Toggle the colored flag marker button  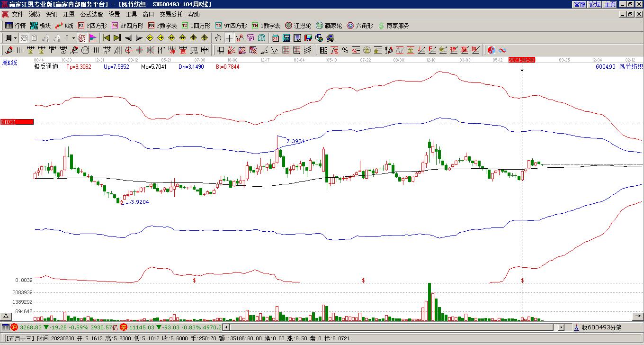coord(93,38)
